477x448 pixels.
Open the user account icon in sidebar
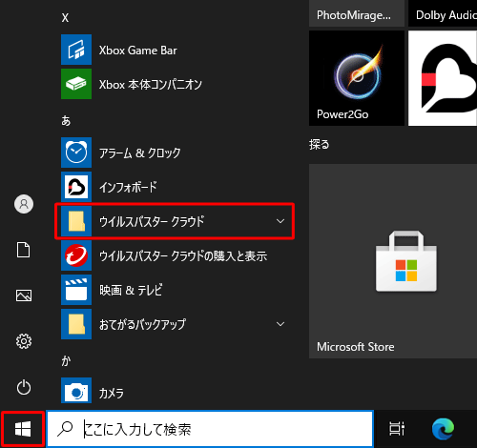(24, 204)
